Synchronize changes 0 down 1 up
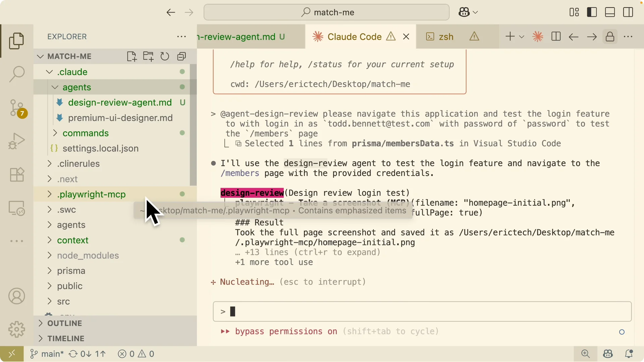Screen dimensions: 644x362 pyautogui.click(x=87, y=354)
